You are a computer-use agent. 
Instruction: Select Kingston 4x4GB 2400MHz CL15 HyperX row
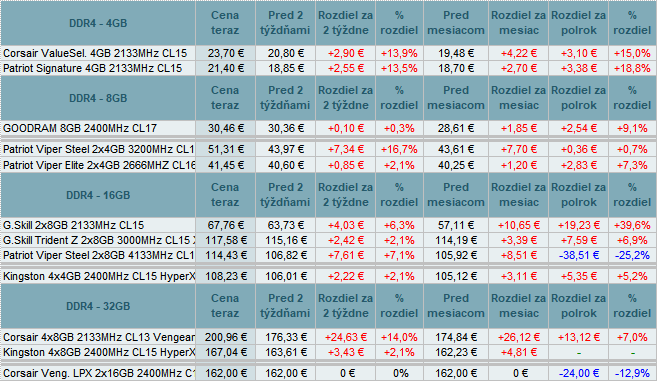click(328, 276)
